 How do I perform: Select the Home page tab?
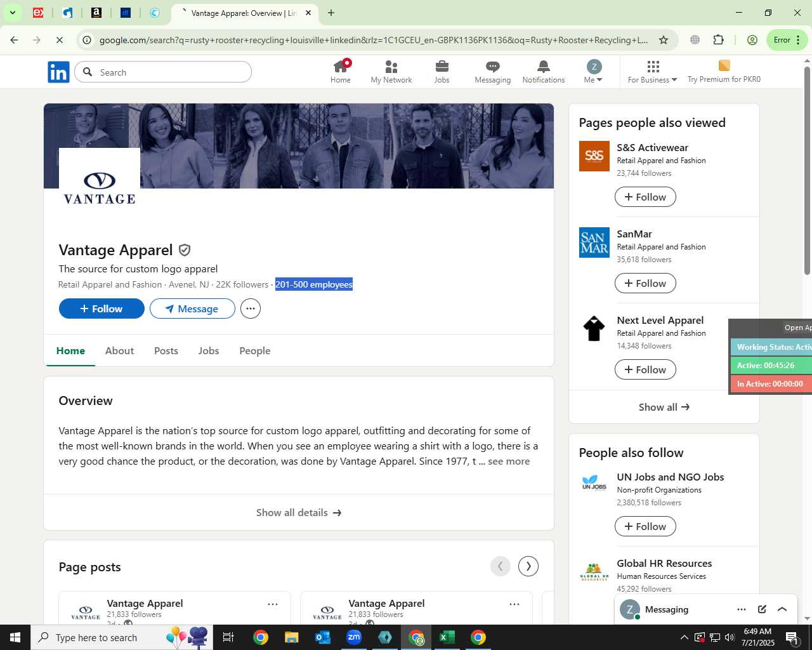click(70, 350)
